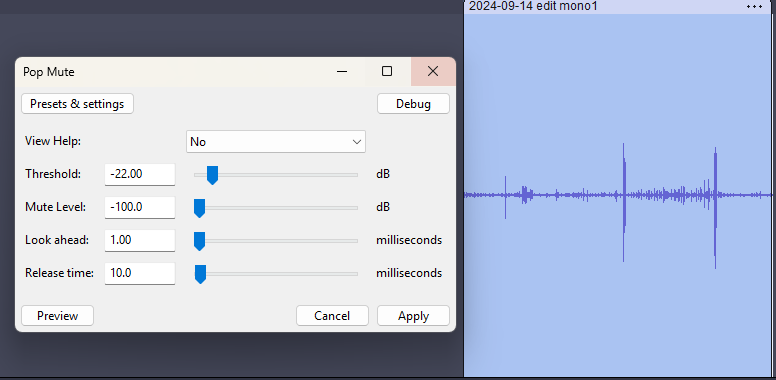
Task: Click the Threshold slider handle
Action: click(x=212, y=175)
